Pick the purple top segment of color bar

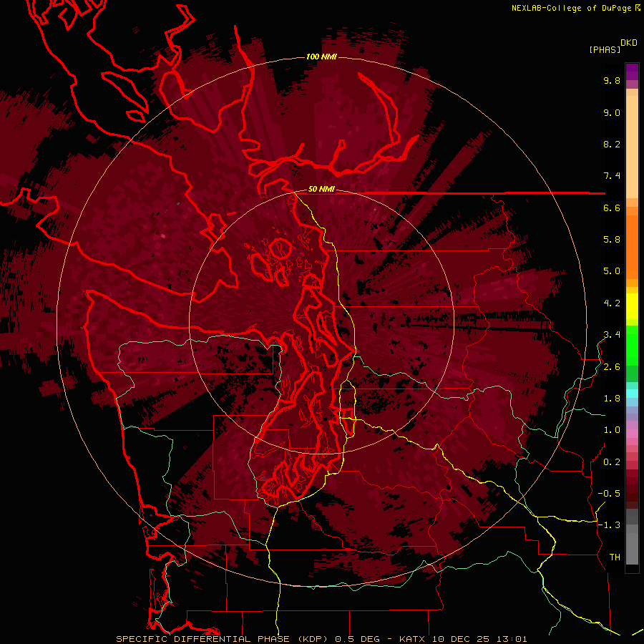pyautogui.click(x=632, y=72)
